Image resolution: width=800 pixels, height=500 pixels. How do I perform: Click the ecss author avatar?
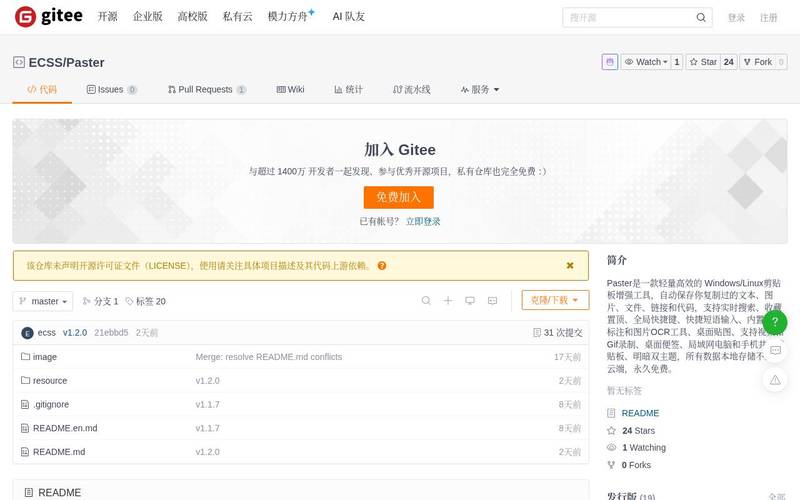point(28,333)
